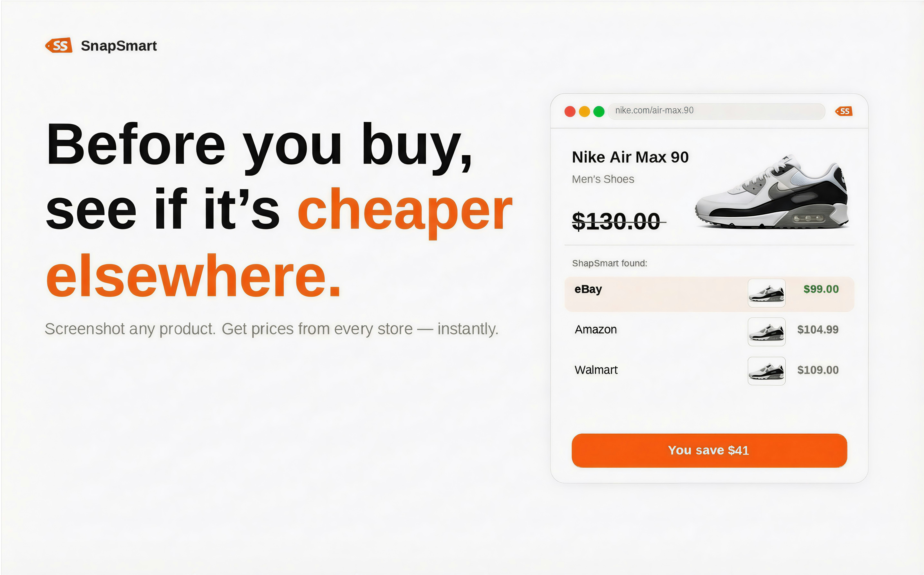Click the green traffic light in the browser mockup
Screen dimensions: 924x575
[599, 111]
